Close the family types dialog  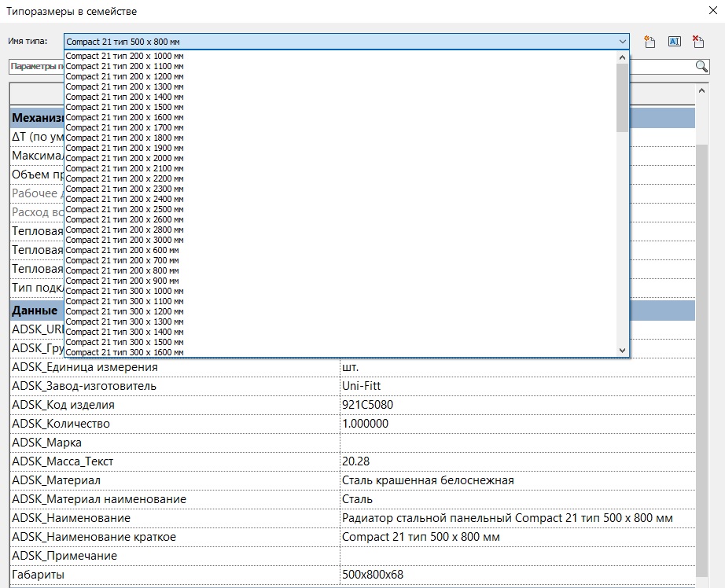click(713, 11)
